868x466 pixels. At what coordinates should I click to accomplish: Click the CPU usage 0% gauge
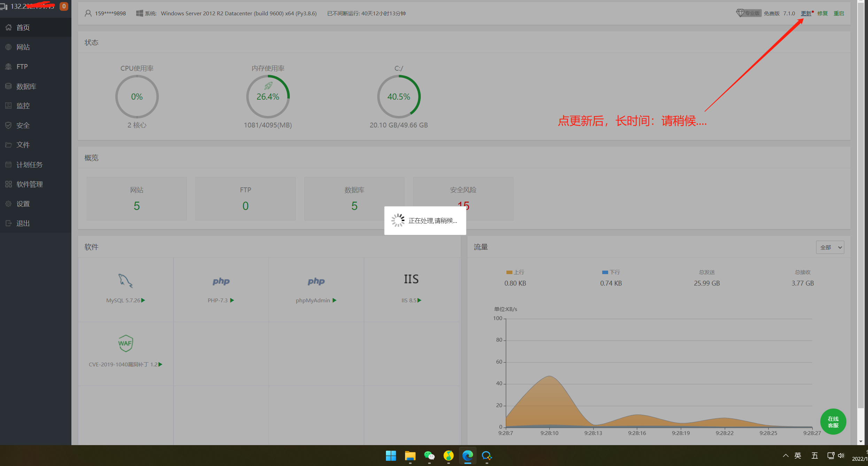[137, 97]
